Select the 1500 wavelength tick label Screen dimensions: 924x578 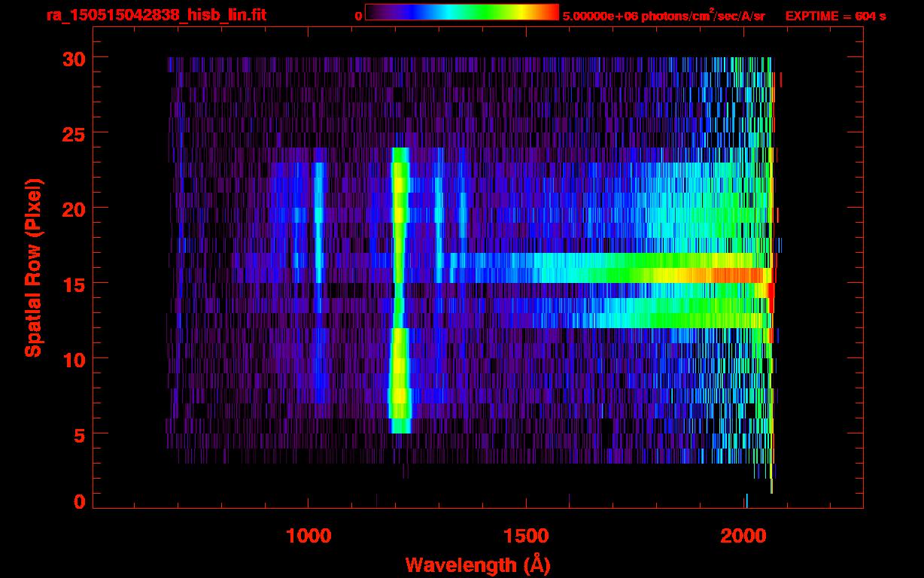[x=526, y=536]
